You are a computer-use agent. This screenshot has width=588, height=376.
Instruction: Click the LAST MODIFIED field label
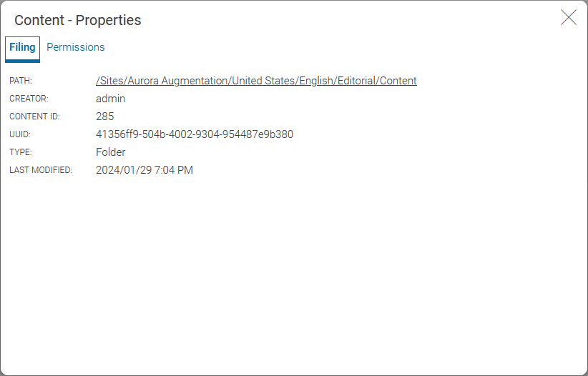tap(41, 170)
